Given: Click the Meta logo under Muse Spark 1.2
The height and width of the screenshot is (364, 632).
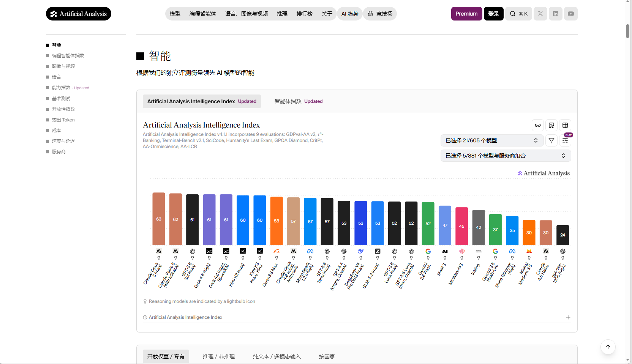Looking at the screenshot, I should [x=310, y=251].
